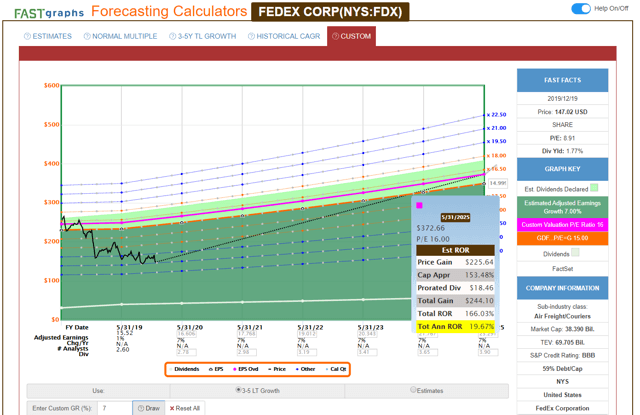Click the Total Gain $244.10 row
The width and height of the screenshot is (640, 415).
[x=456, y=301]
